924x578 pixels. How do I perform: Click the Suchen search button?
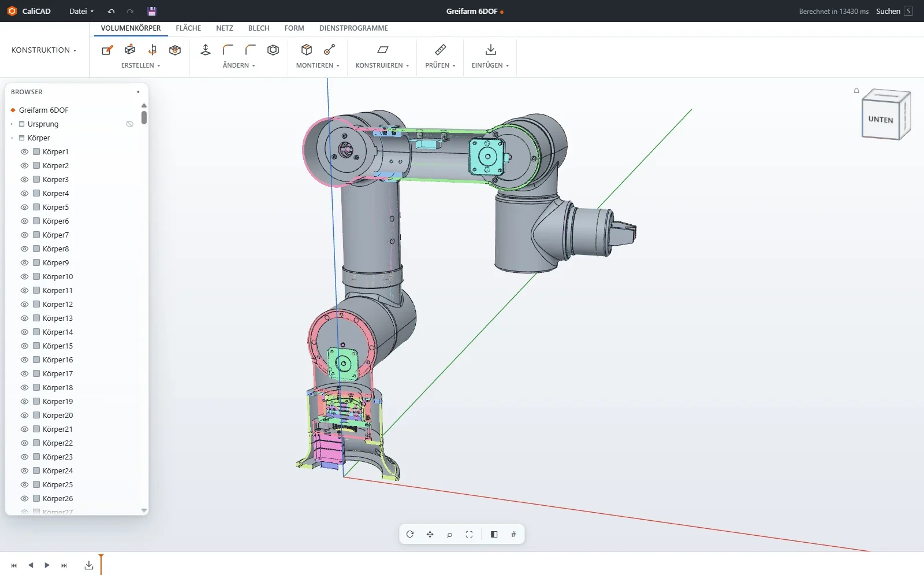pyautogui.click(x=894, y=11)
